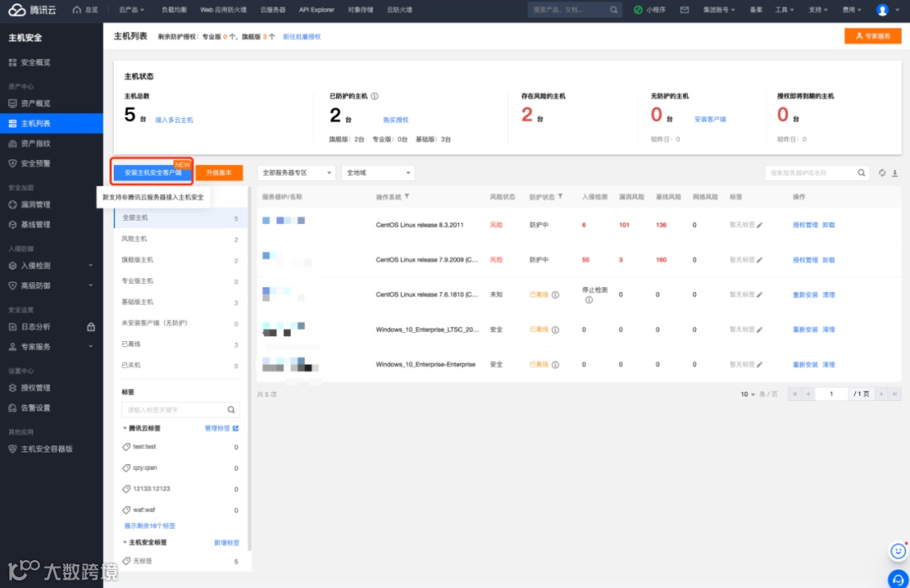Expand the 高级防御 sidebar menu

tap(51, 286)
